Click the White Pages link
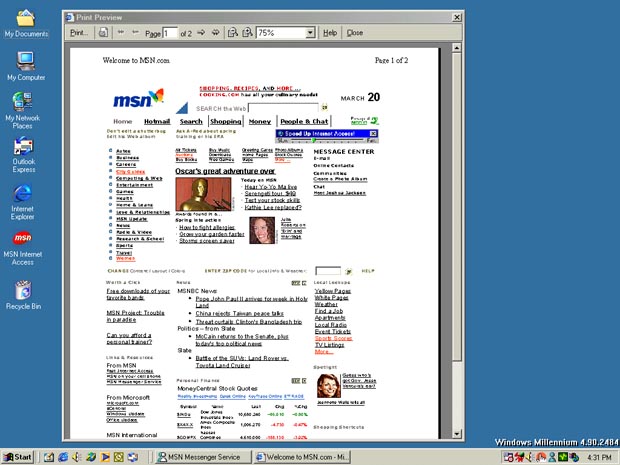 [331, 297]
